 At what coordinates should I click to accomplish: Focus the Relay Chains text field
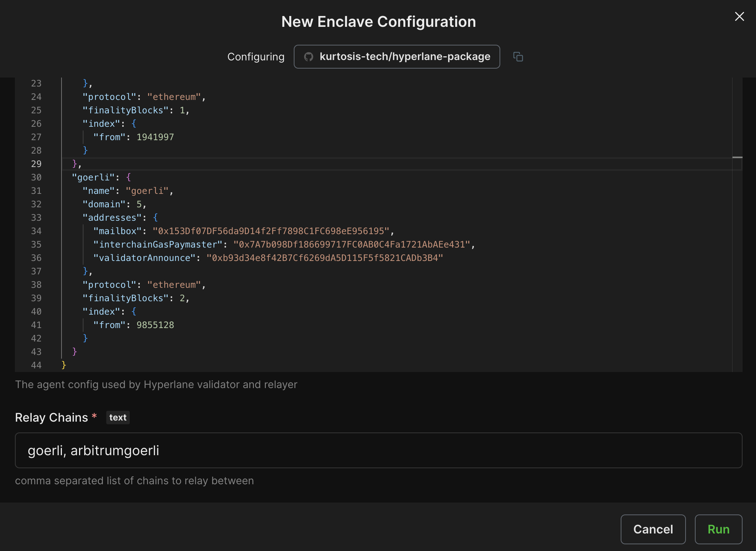click(x=378, y=450)
